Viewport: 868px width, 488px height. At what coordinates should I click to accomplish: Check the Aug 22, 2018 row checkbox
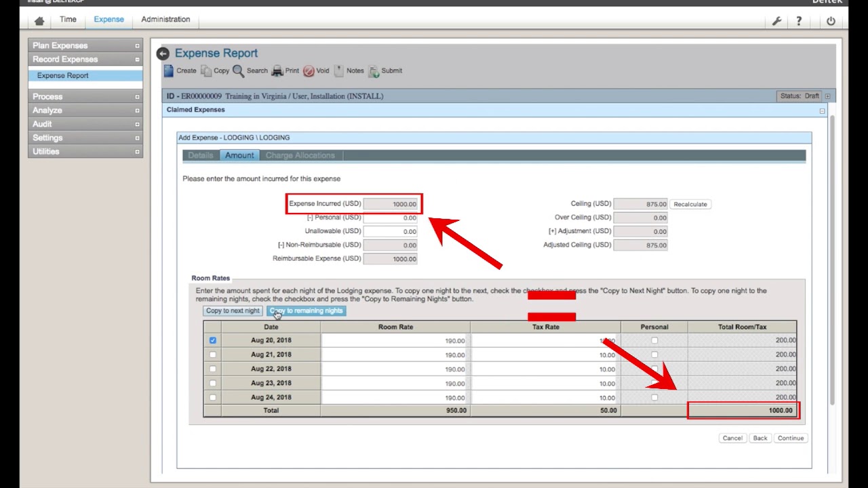(213, 369)
